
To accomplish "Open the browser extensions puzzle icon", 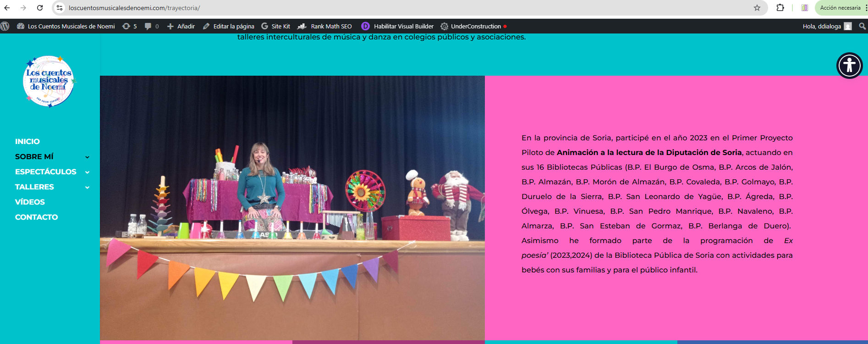I will [x=780, y=8].
